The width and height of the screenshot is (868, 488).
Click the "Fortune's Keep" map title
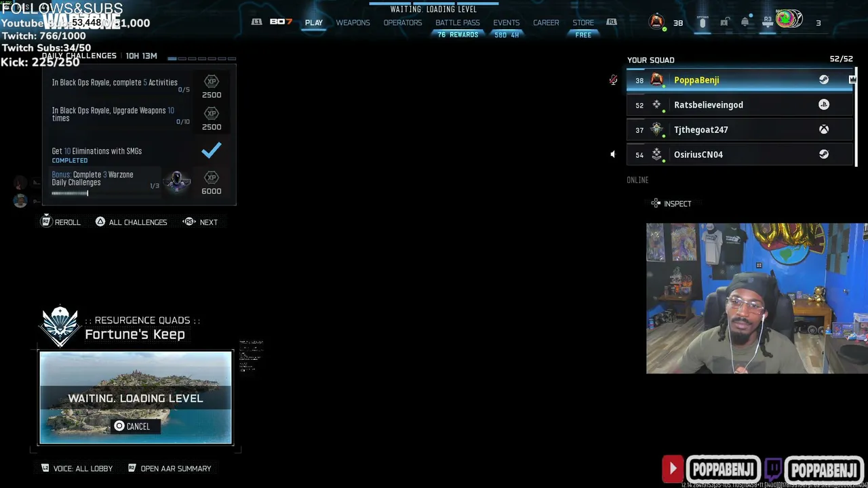(135, 334)
